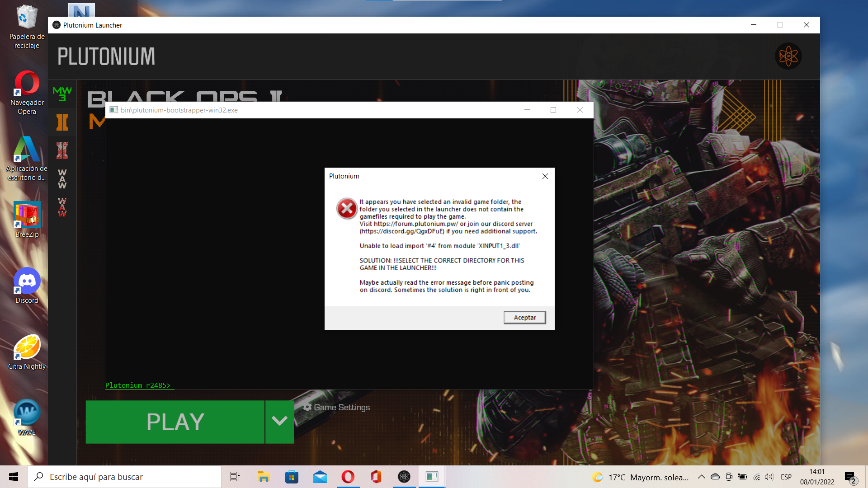Open Game Settings in the launcher
Image resolution: width=868 pixels, height=488 pixels.
point(336,408)
